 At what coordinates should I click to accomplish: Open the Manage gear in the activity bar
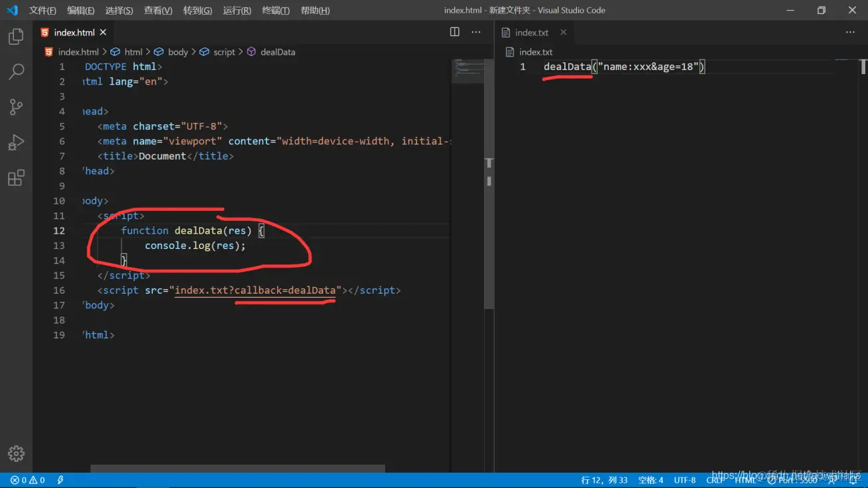[16, 454]
